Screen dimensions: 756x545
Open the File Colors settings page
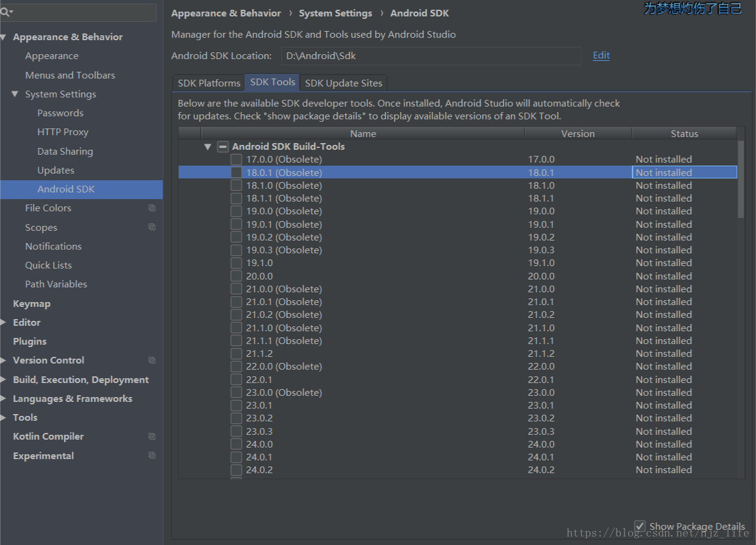tap(48, 208)
